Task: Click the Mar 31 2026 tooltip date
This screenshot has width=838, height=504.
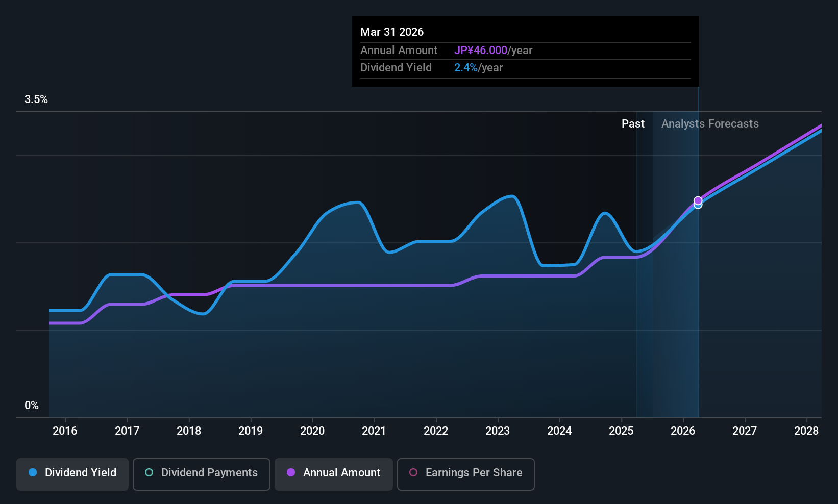Action: 392,32
